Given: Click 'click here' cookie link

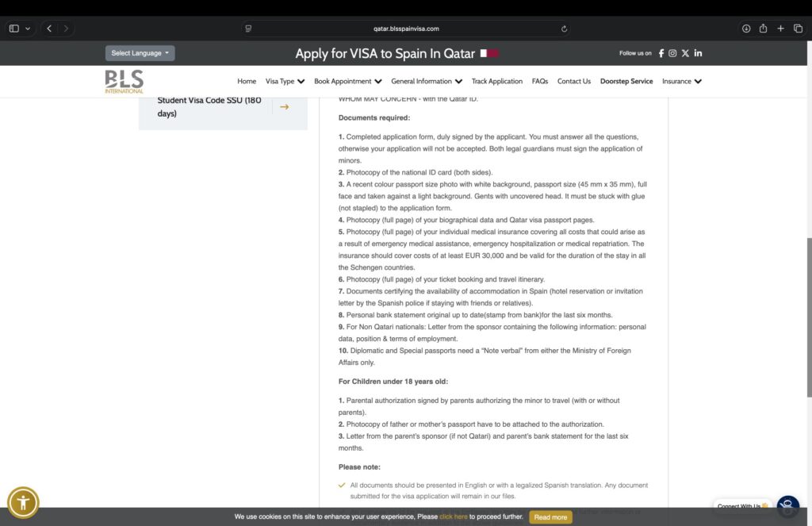Looking at the screenshot, I should (x=453, y=516).
